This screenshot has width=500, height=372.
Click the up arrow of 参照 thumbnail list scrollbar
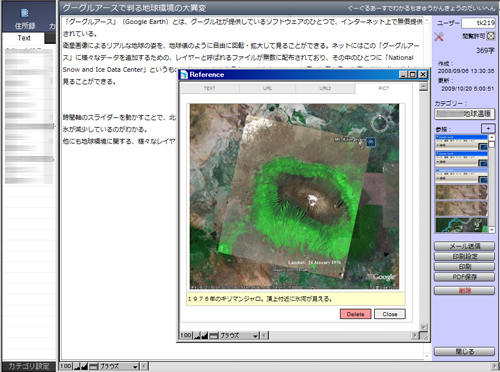pyautogui.click(x=492, y=138)
